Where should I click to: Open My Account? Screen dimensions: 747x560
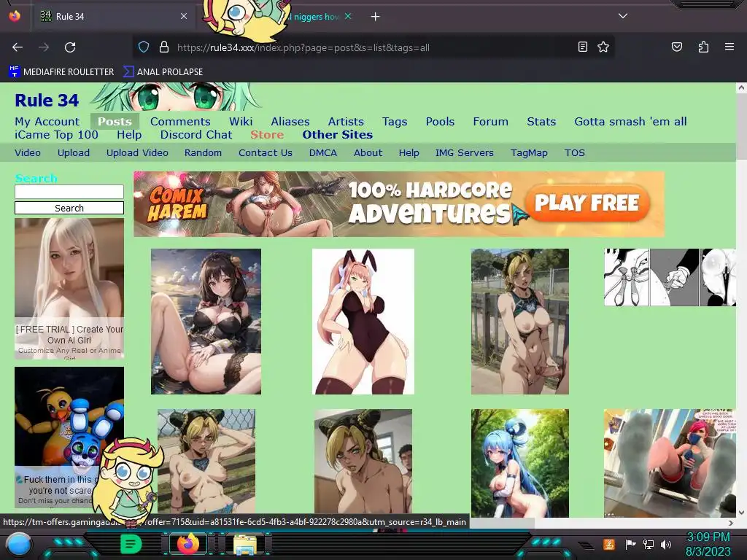[x=47, y=122]
